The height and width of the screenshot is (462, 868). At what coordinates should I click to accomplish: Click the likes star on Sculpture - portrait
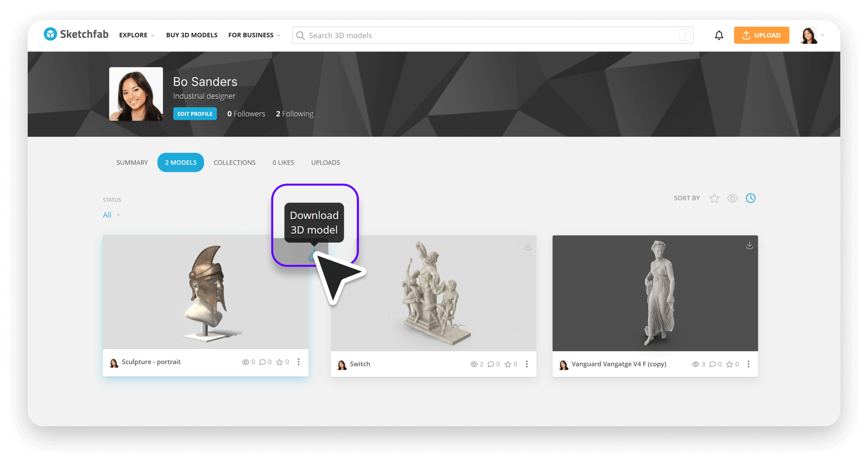pyautogui.click(x=279, y=362)
